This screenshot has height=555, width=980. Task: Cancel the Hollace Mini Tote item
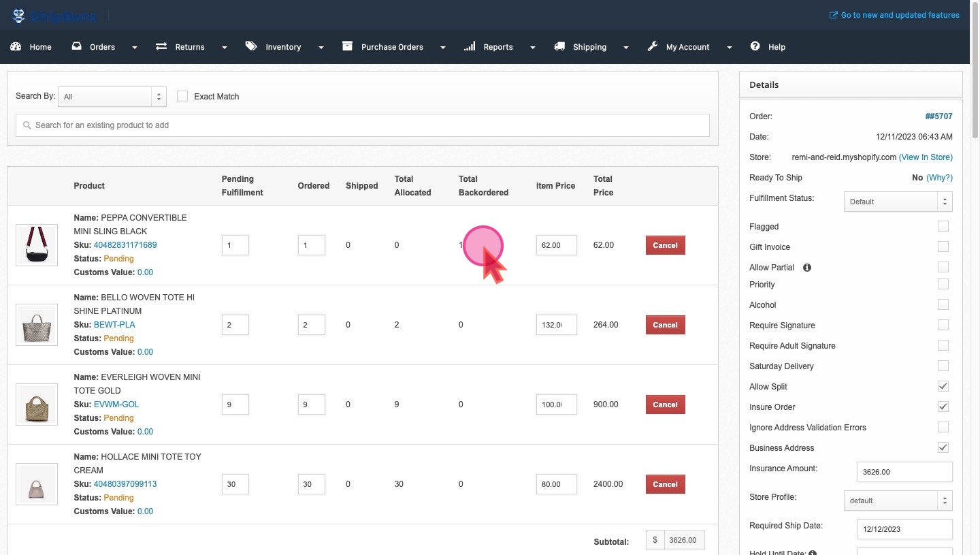coord(665,484)
